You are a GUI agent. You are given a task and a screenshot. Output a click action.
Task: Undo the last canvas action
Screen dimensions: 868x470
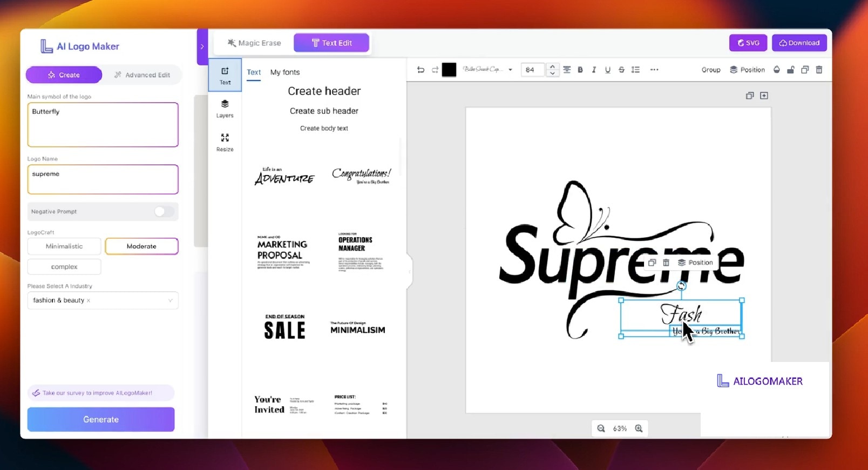[421, 70]
